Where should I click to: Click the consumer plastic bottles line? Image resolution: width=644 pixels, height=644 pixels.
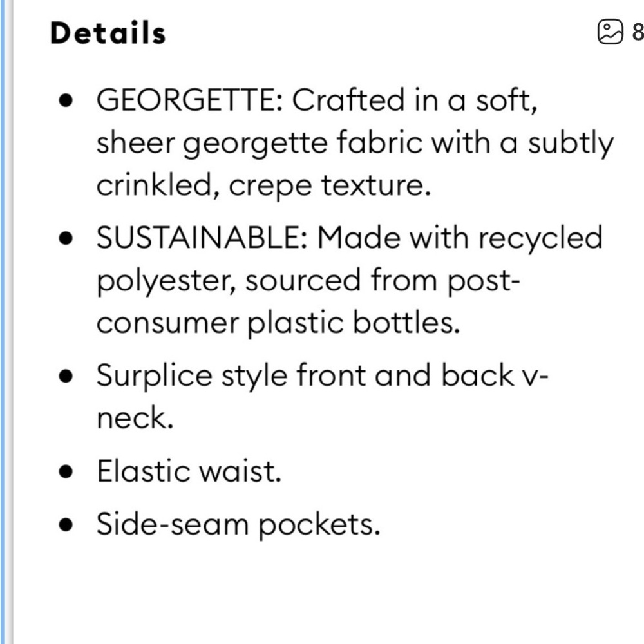[278, 323]
